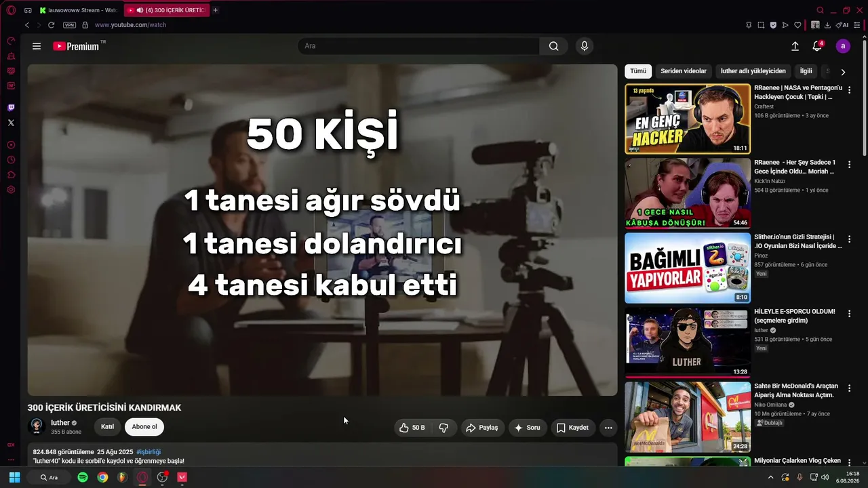The image size is (868, 488).
Task: Open options for the Slither.io video
Action: click(849, 239)
